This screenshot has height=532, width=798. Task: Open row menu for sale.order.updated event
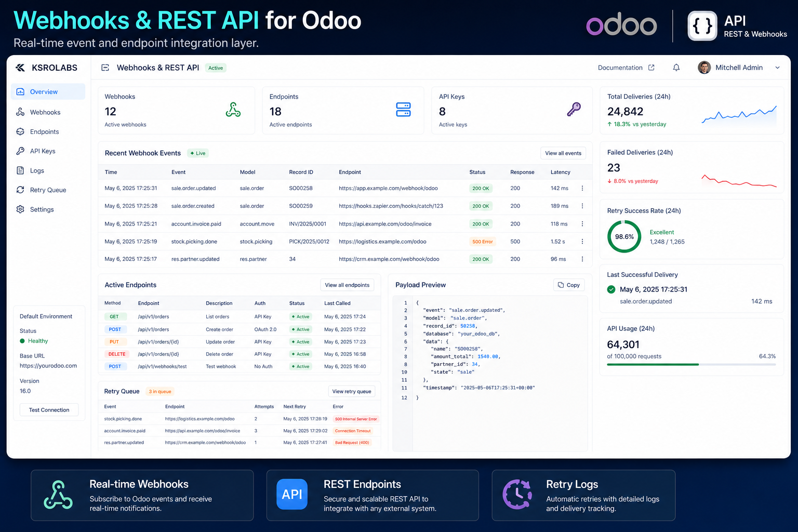[x=582, y=188]
